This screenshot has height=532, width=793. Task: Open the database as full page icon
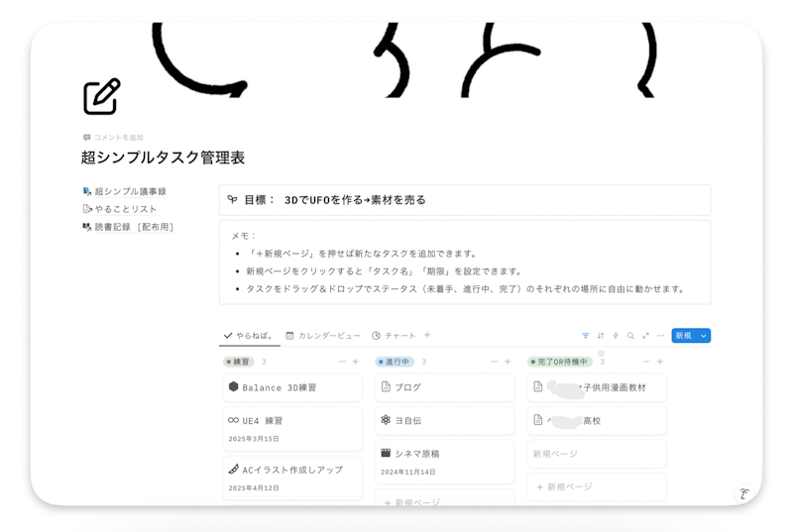tap(645, 336)
